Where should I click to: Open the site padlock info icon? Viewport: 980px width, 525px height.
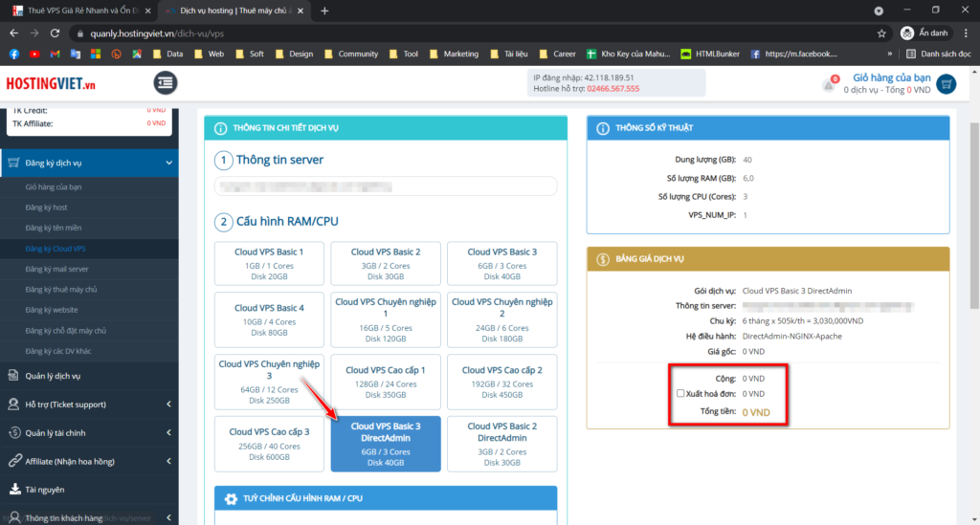(80, 33)
